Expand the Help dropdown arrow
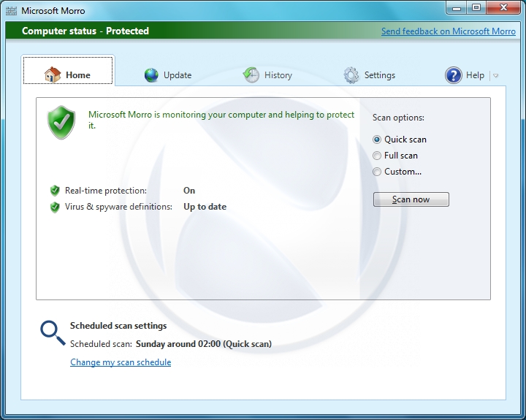The width and height of the screenshot is (526, 420). 496,76
